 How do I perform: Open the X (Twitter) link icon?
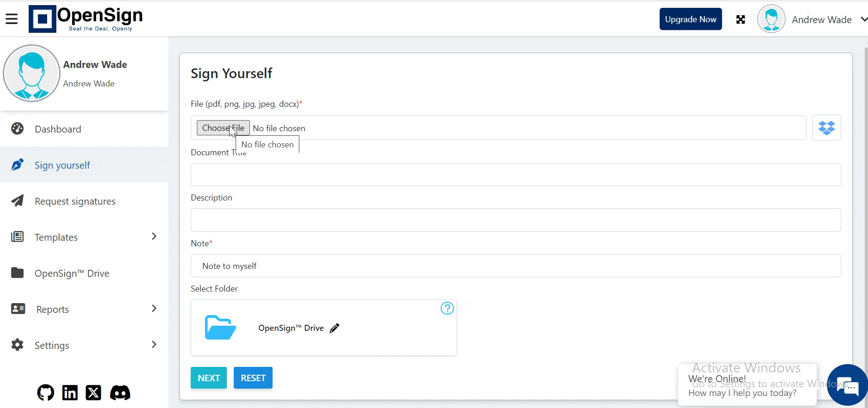(93, 393)
